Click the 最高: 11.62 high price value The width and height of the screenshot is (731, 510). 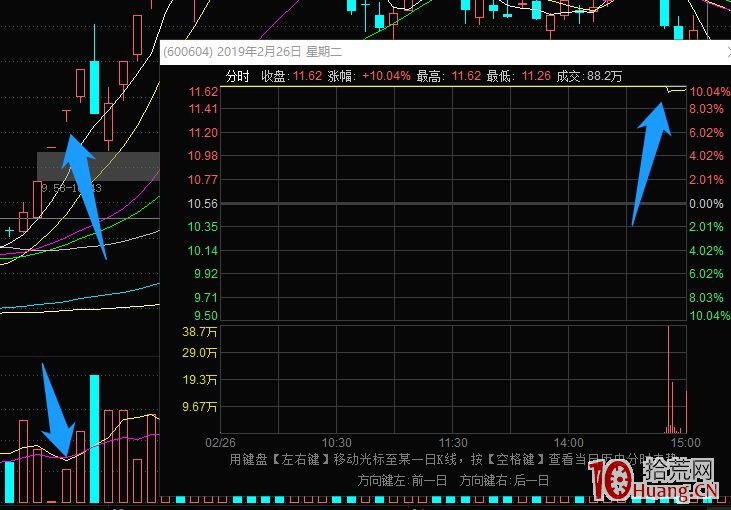tap(448, 76)
